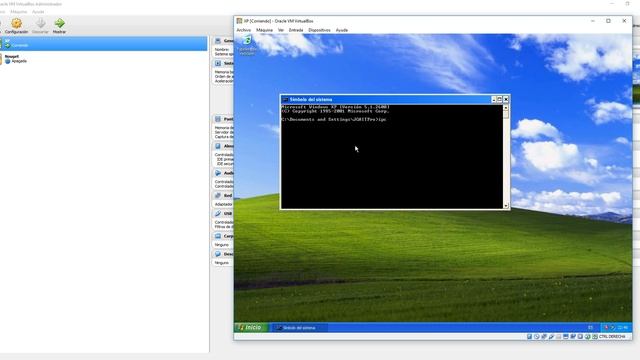Click the XP system tray clock

623,327
